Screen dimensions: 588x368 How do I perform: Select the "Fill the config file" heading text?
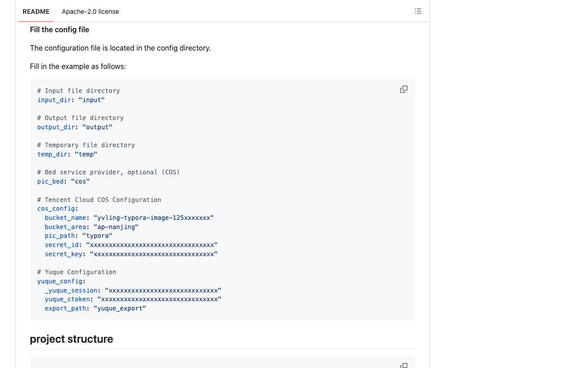point(60,29)
